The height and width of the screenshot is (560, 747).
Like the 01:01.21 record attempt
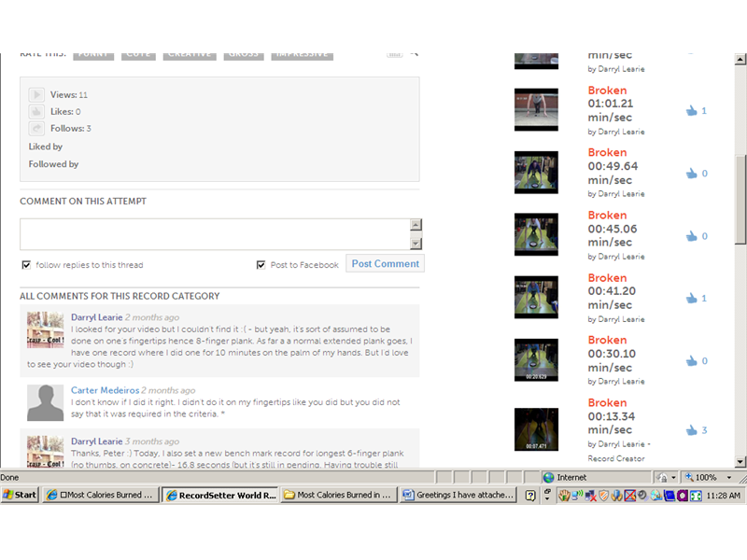pyautogui.click(x=691, y=111)
